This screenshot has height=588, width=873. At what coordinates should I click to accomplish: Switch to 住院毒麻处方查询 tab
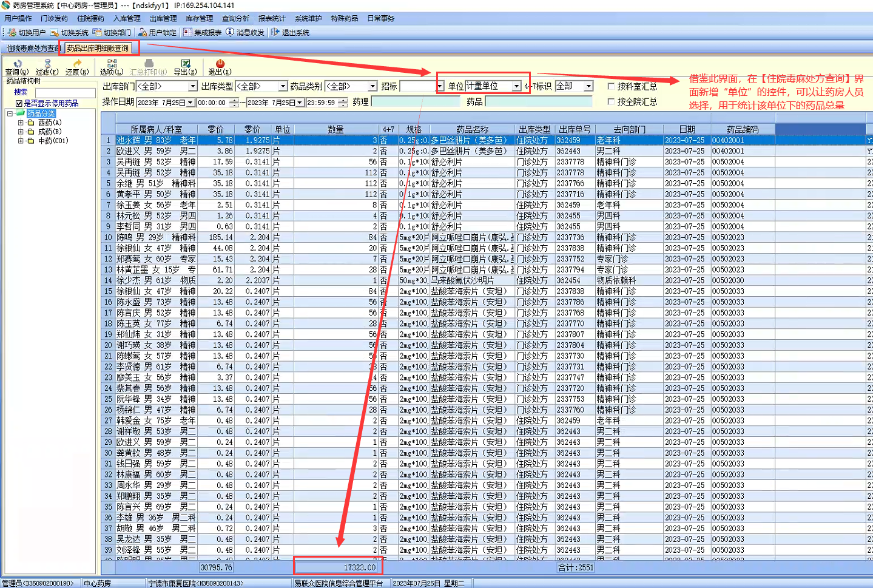pos(32,48)
